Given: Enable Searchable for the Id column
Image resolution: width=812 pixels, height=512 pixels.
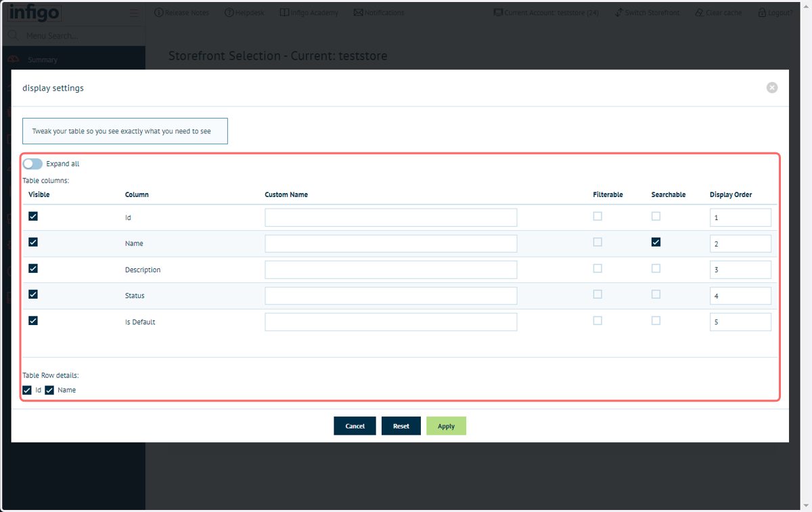Looking at the screenshot, I should [656, 216].
